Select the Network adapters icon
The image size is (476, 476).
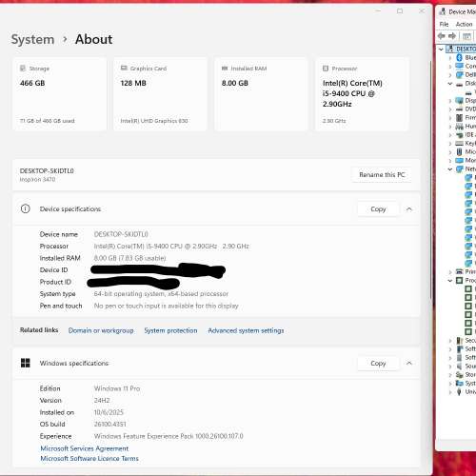pos(459,169)
